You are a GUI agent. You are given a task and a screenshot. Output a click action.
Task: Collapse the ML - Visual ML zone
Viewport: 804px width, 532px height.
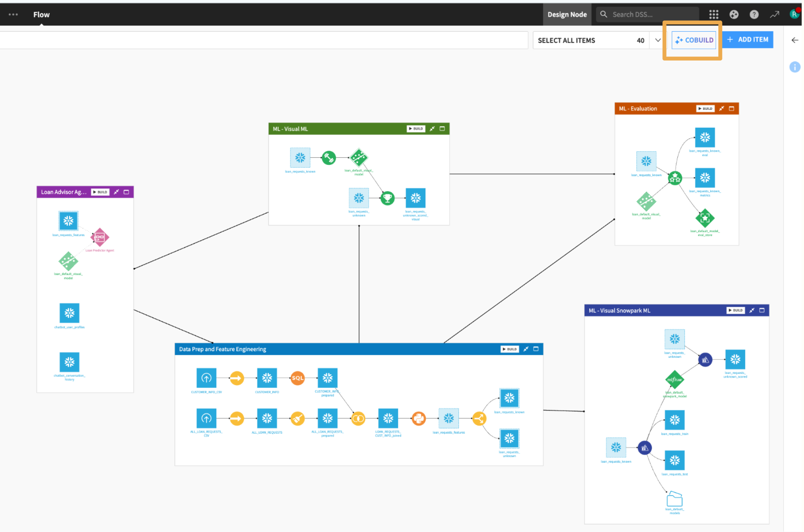pyautogui.click(x=432, y=129)
